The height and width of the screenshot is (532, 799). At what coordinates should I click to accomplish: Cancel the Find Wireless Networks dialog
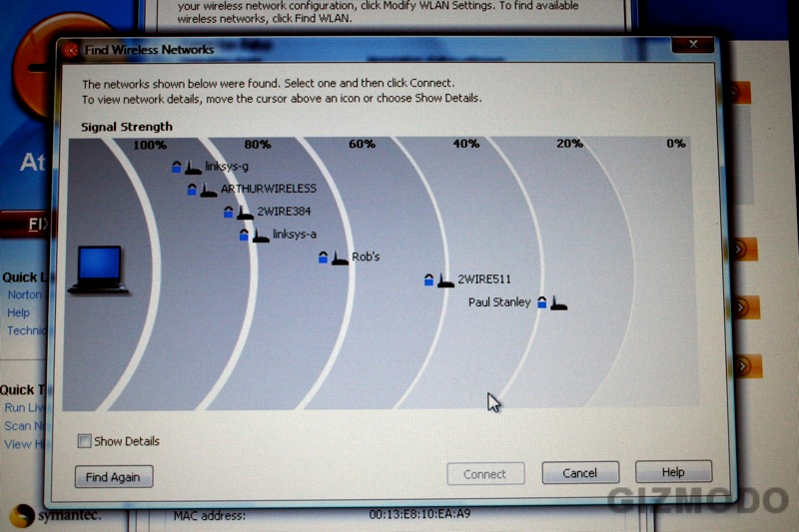580,473
